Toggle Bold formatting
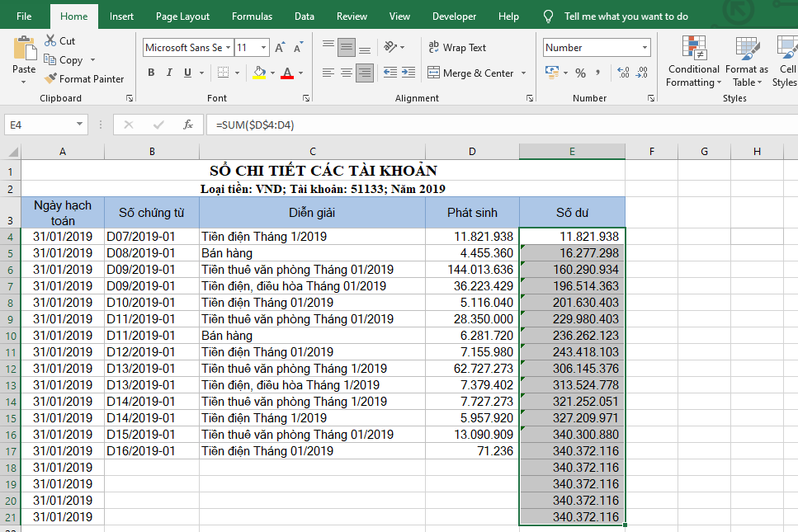Screen dimensions: 798x532 [151, 73]
